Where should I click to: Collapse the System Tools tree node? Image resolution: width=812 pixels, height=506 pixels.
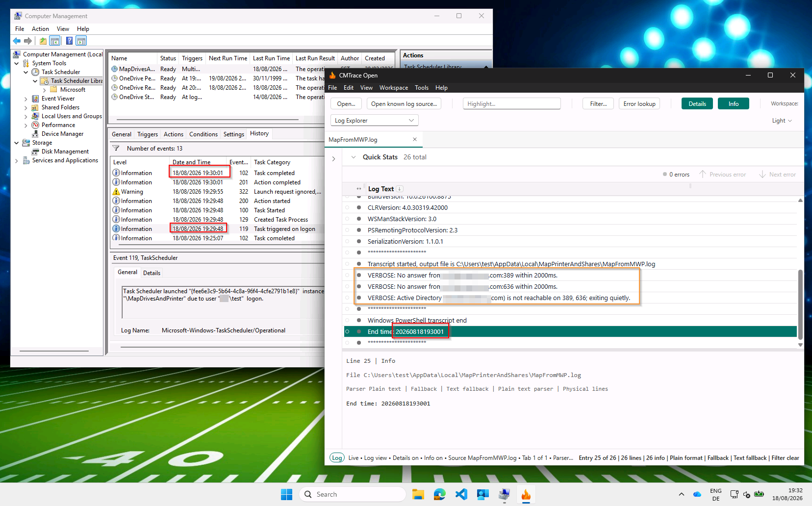[x=17, y=63]
